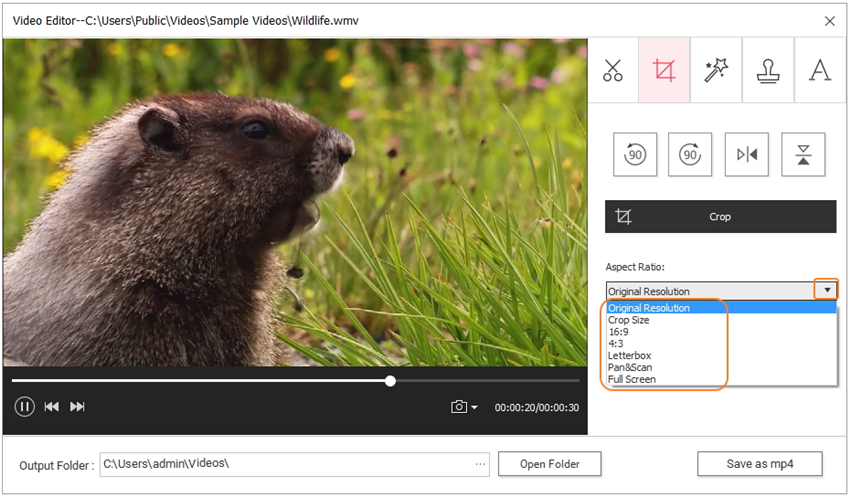
Task: Select the Crop tool tab
Action: coord(664,71)
